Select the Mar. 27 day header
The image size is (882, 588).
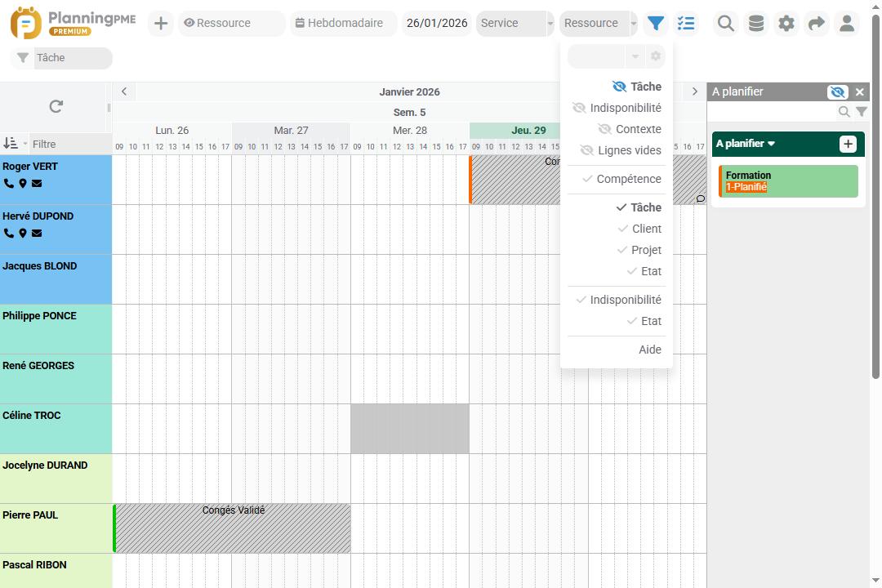[x=291, y=131]
